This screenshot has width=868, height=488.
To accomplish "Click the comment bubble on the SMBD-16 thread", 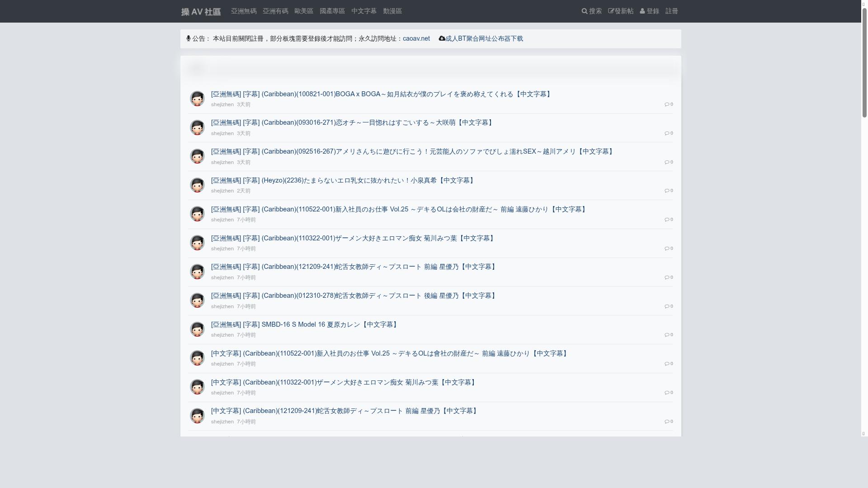I will coord(668,334).
